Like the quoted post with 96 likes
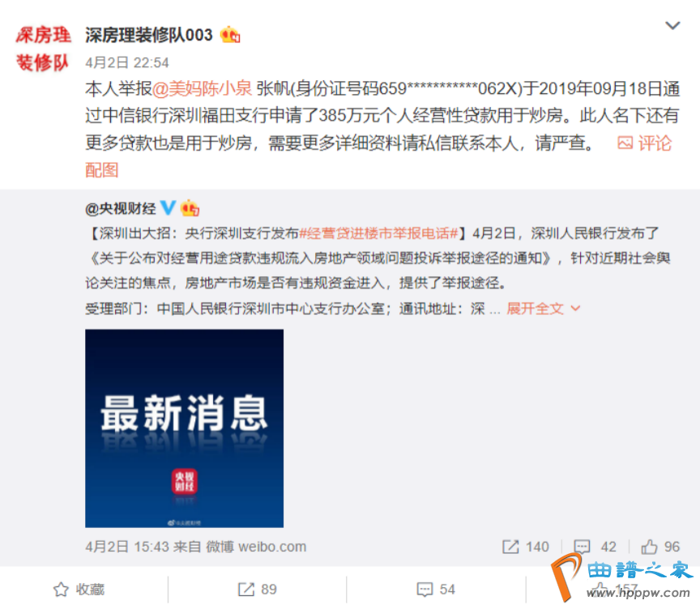 click(660, 547)
